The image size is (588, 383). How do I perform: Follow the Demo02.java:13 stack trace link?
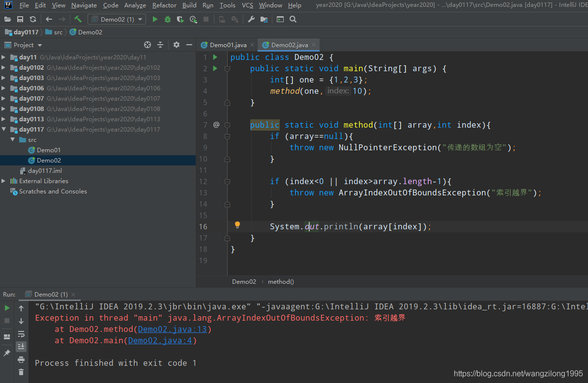pos(172,329)
